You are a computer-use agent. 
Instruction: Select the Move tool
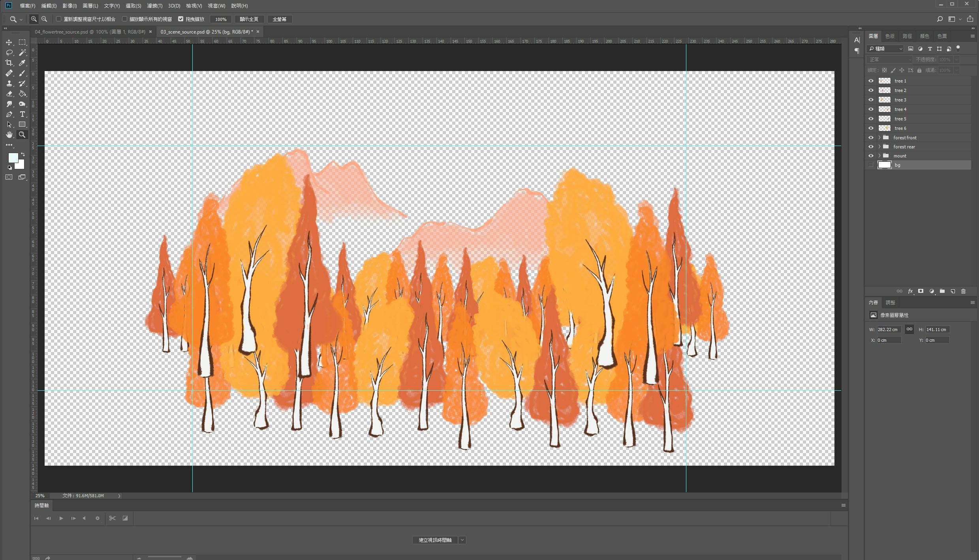click(9, 42)
